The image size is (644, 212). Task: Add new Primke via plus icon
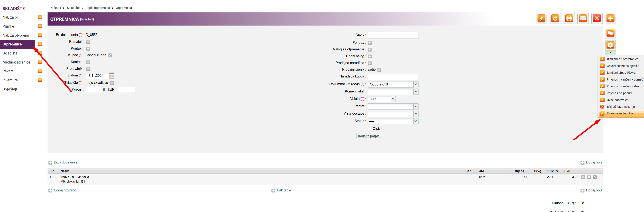point(40,26)
